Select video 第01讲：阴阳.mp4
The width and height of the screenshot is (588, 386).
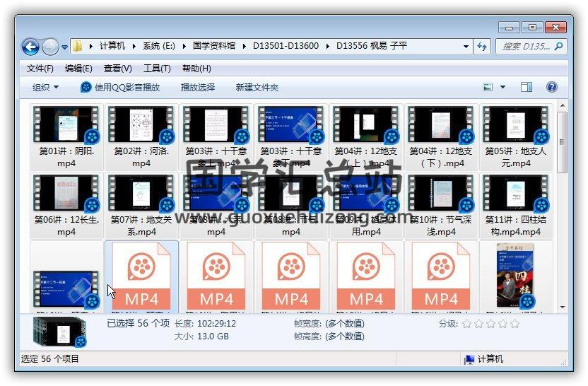[66, 137]
